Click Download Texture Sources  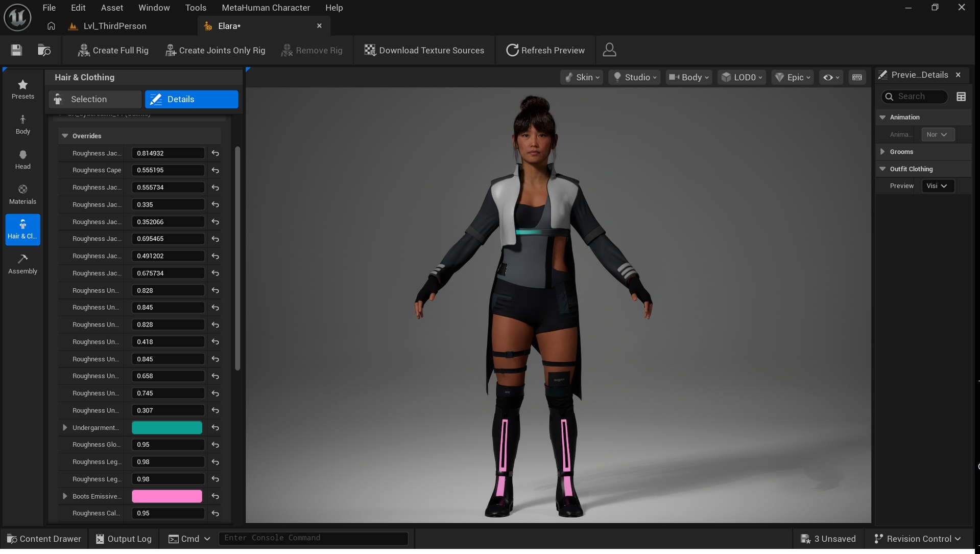coord(424,50)
